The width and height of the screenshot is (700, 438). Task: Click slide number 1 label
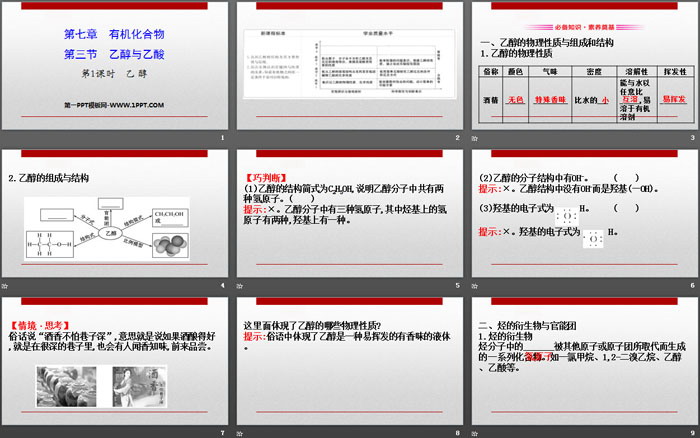[x=222, y=138]
